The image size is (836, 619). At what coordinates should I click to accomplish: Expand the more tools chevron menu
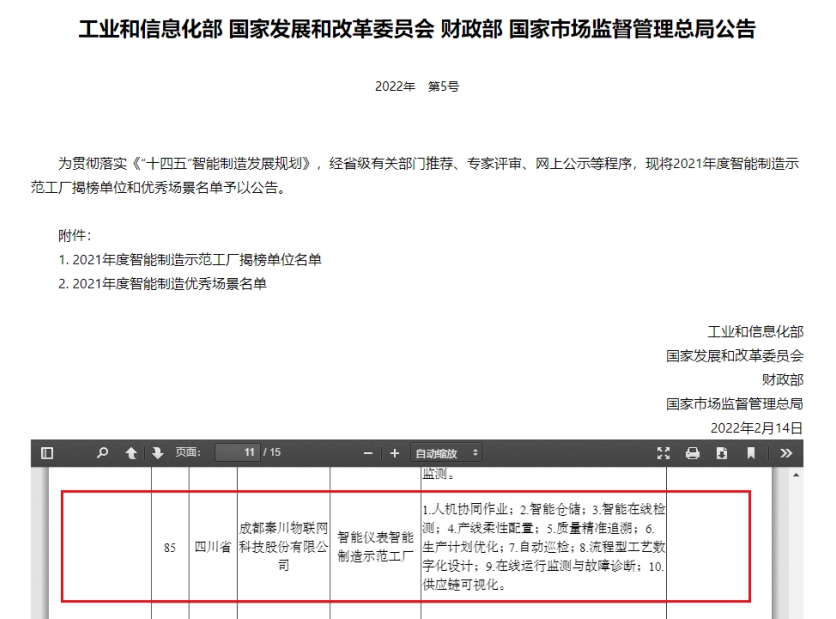coord(786,453)
